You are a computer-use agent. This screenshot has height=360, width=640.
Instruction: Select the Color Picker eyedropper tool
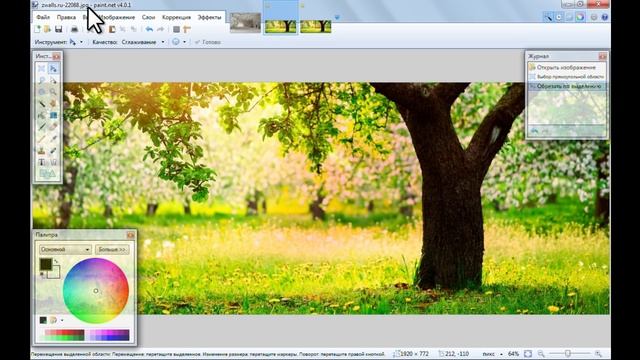pyautogui.click(x=53, y=139)
